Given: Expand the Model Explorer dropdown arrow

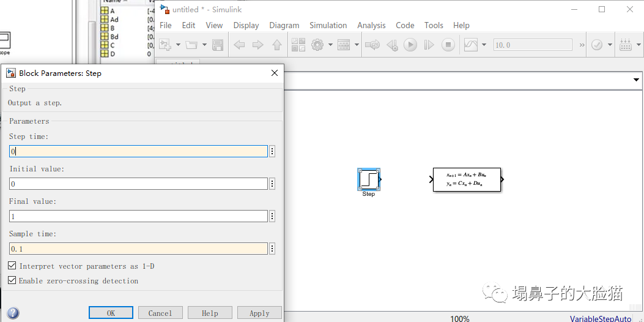Looking at the screenshot, I should [357, 45].
